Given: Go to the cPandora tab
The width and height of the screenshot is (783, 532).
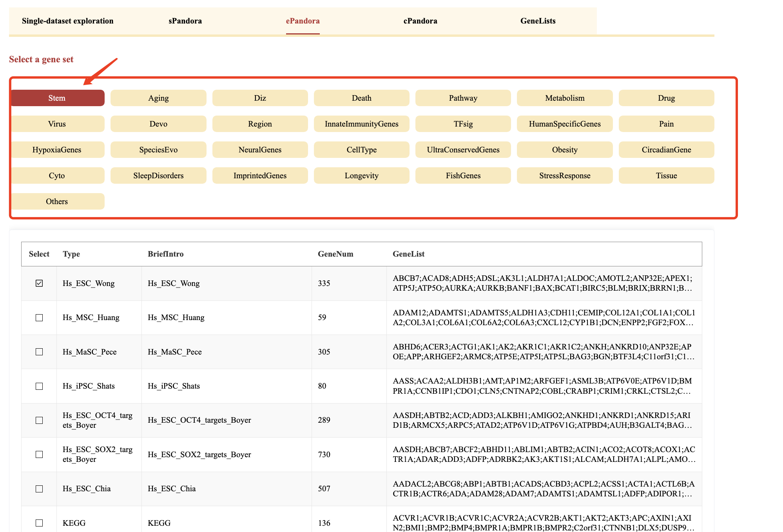Looking at the screenshot, I should pyautogui.click(x=420, y=21).
